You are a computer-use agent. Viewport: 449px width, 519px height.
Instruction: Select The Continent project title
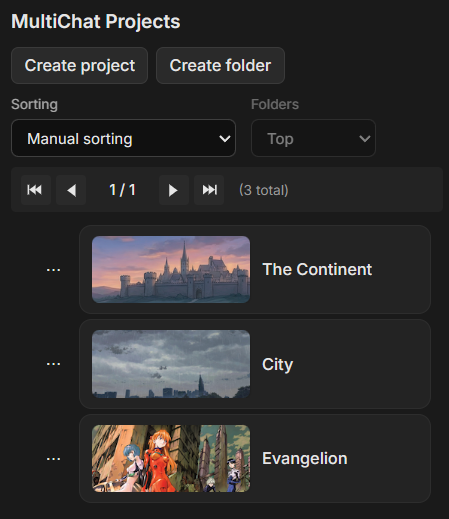click(x=317, y=269)
